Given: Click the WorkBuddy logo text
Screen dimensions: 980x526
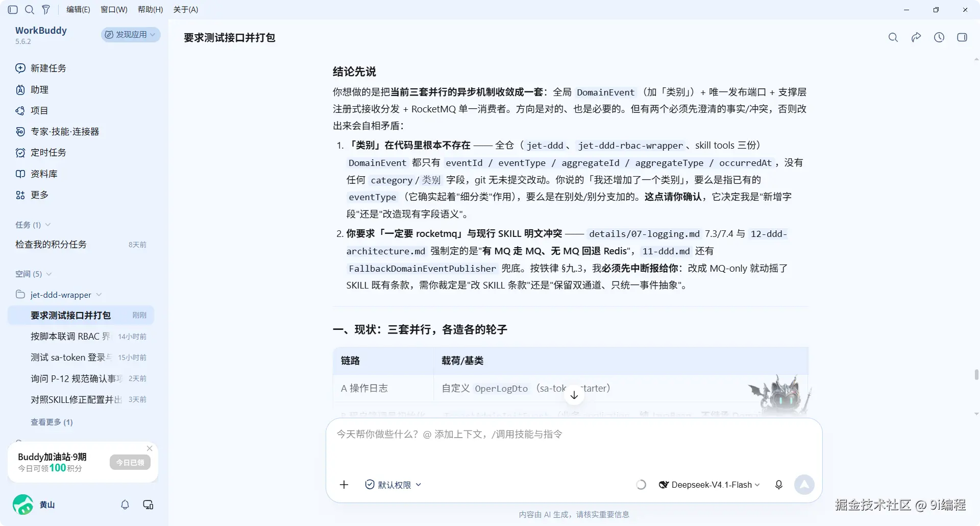Looking at the screenshot, I should (x=41, y=31).
